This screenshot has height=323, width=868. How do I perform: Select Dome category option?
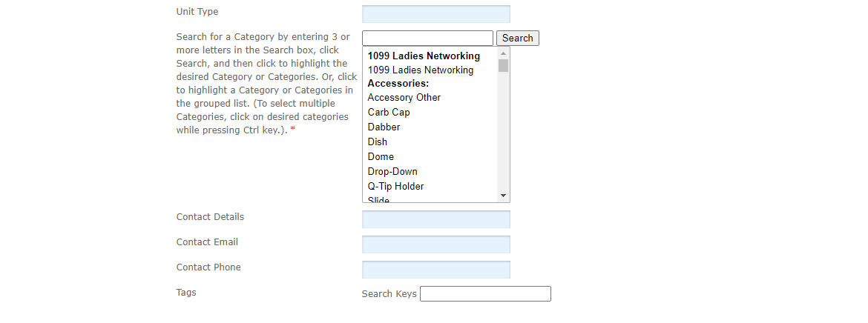381,157
